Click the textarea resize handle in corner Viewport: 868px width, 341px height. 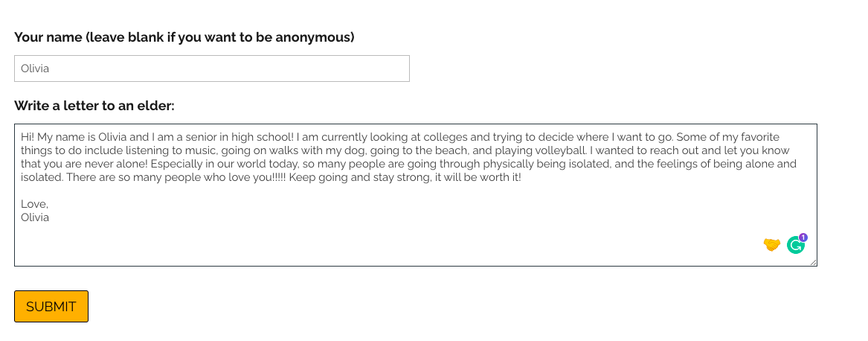point(813,262)
